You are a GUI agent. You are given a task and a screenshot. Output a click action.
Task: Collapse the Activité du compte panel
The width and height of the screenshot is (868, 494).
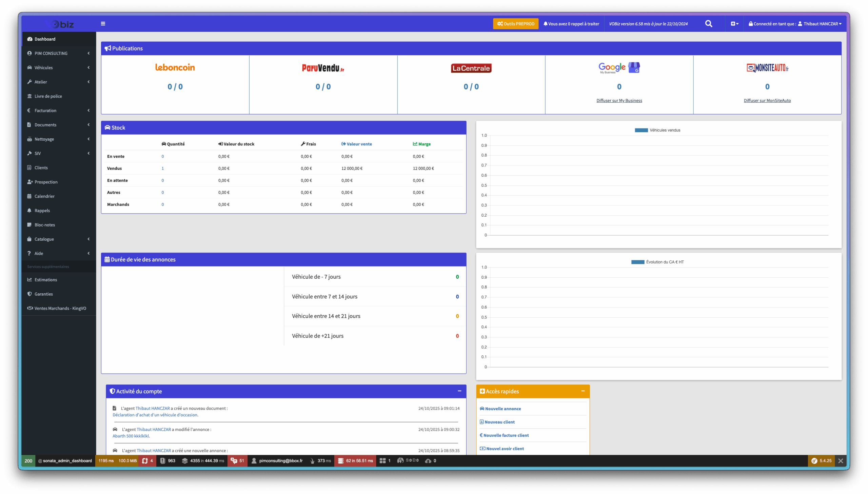460,391
